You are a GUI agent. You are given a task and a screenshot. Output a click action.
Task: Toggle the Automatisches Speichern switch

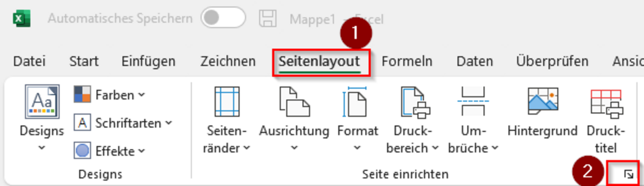pyautogui.click(x=223, y=18)
